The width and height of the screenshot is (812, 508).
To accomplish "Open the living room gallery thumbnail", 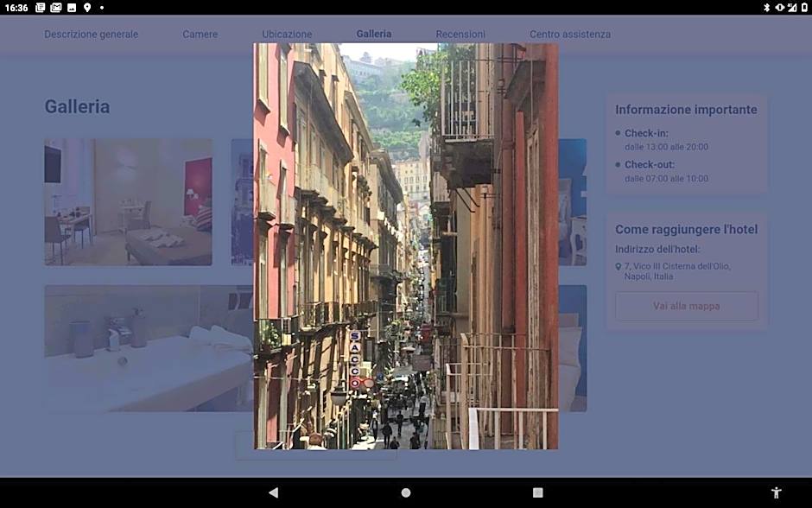I will click(128, 201).
